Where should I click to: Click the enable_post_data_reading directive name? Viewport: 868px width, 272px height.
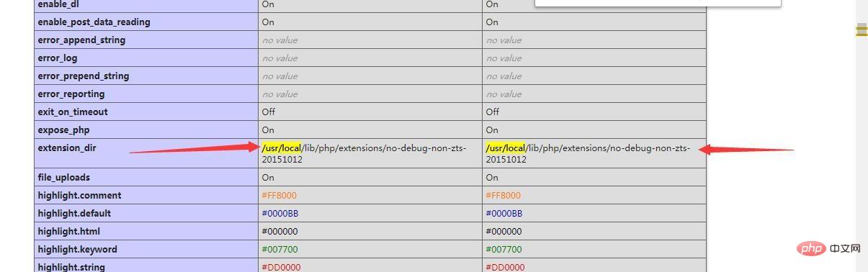pos(94,22)
